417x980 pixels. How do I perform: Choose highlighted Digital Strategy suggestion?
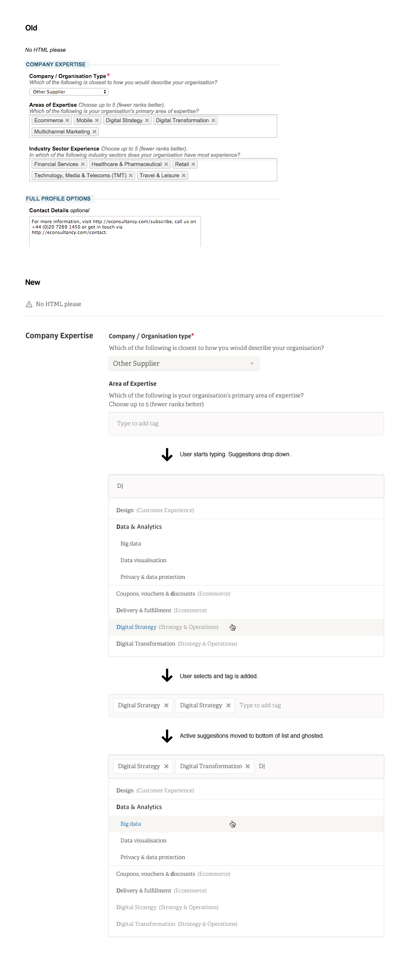[136, 627]
